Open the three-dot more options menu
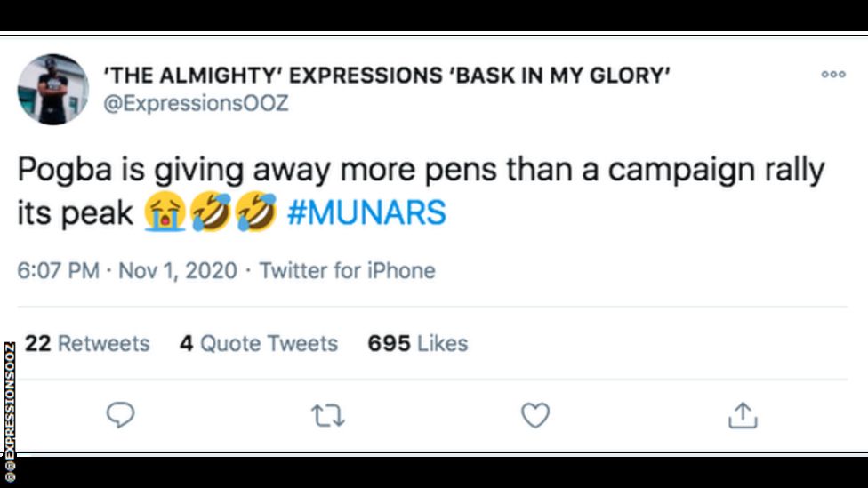 coord(833,75)
